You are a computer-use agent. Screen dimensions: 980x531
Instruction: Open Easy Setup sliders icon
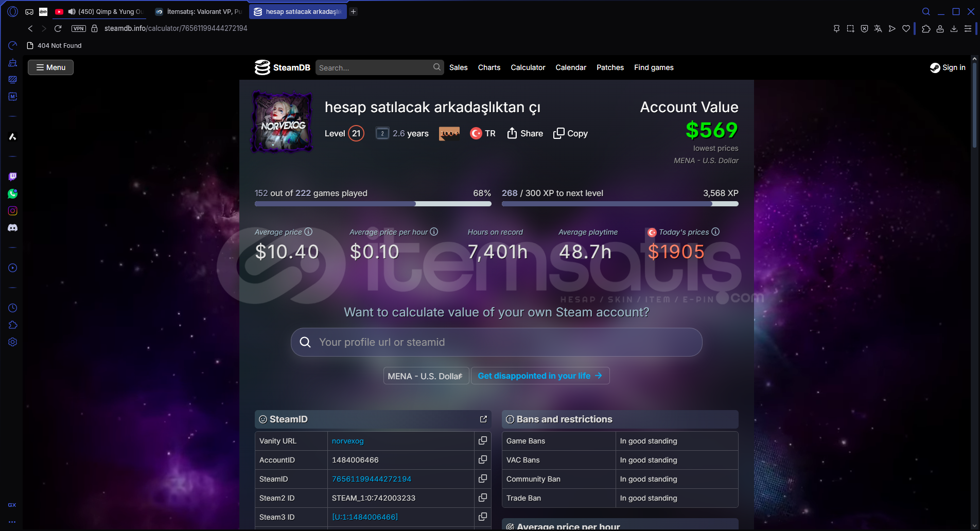(968, 28)
